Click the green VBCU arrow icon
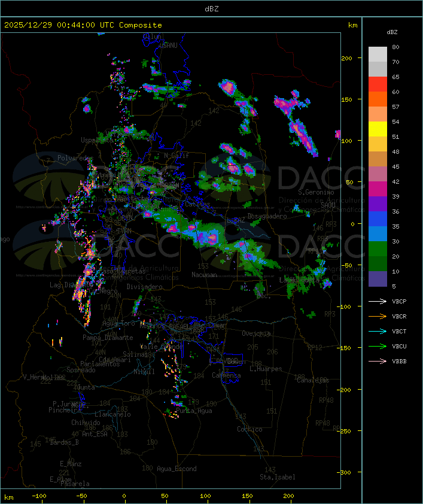Viewport: 423px width, 504px height. [x=378, y=346]
